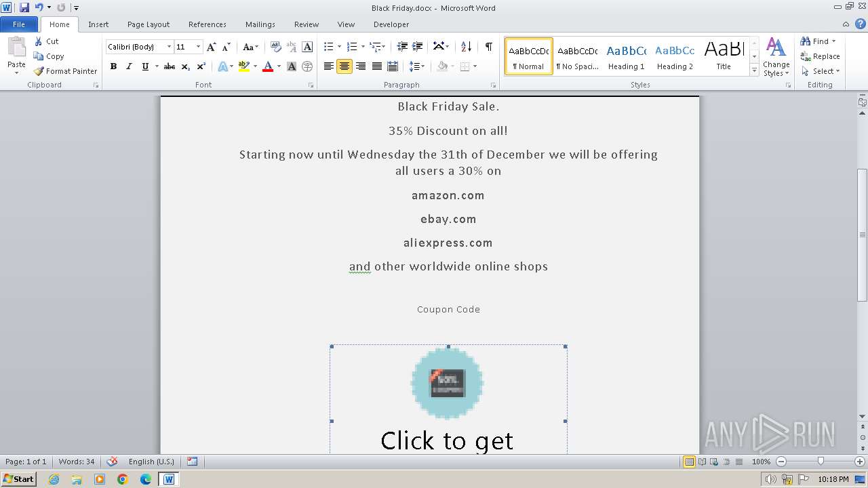
Task: Click the bullets list icon
Action: 329,47
